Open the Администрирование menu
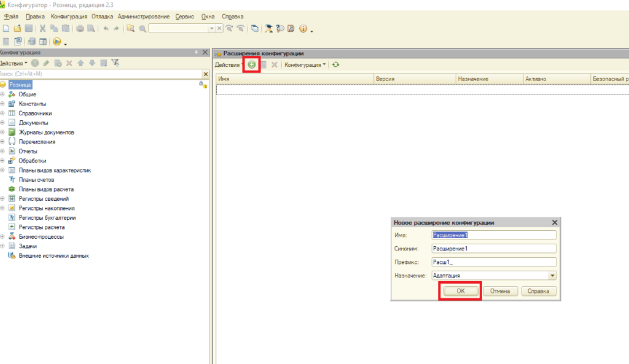 pyautogui.click(x=144, y=16)
